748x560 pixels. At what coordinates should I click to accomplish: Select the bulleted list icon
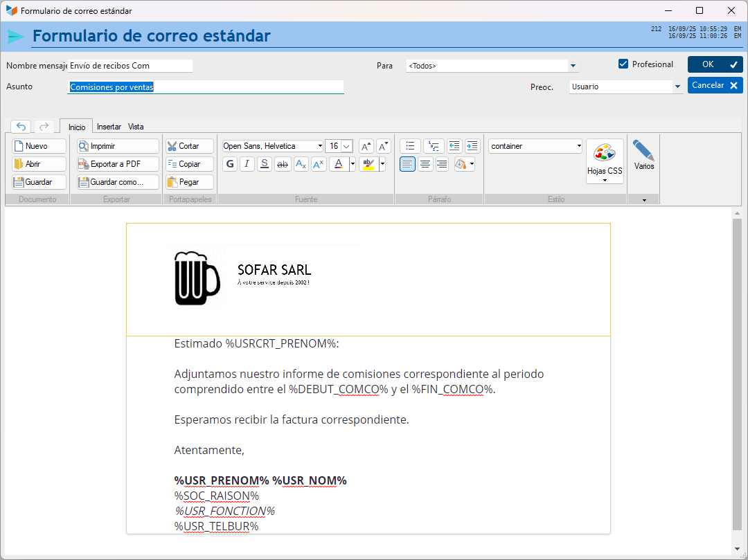[x=410, y=146]
